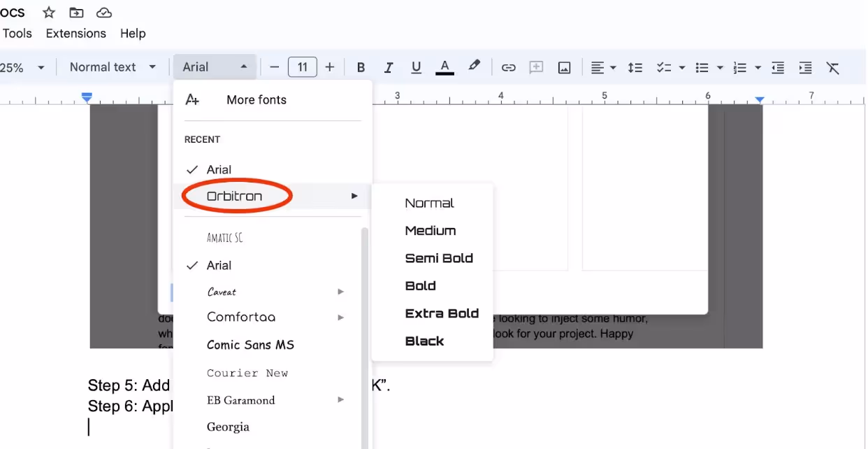Open highlight color tool
The image size is (868, 449).
pyautogui.click(x=475, y=67)
